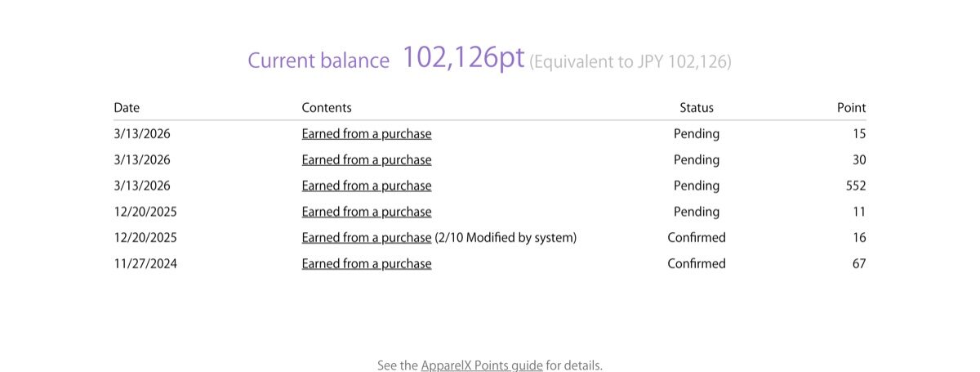
Task: Click the Point column header
Action: 852,107
